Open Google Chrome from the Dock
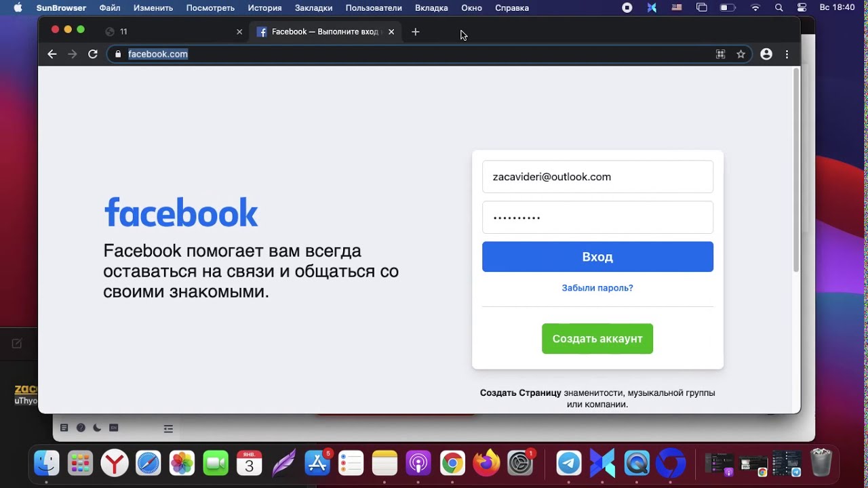 [x=452, y=464]
